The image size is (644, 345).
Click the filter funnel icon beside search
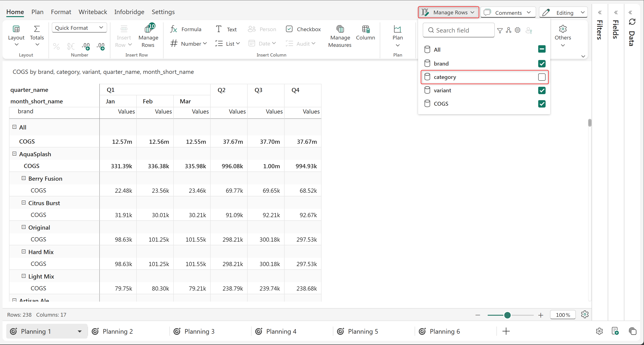[x=500, y=30]
